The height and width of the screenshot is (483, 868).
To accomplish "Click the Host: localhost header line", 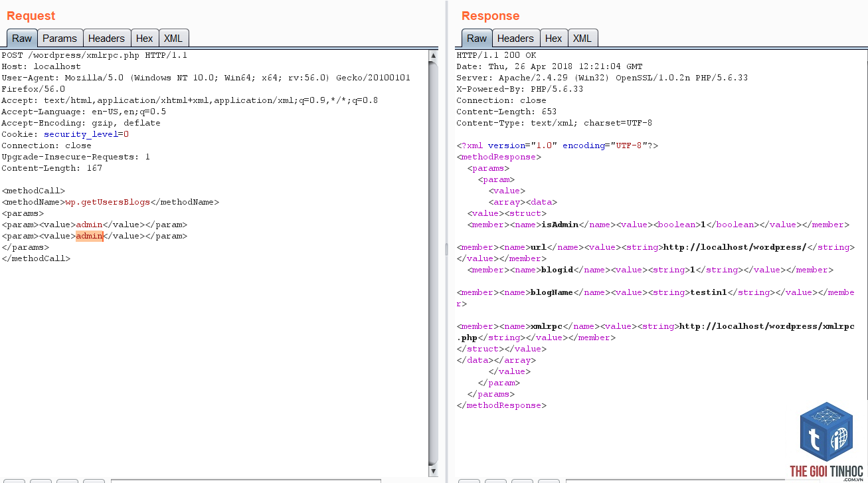I will tap(41, 66).
